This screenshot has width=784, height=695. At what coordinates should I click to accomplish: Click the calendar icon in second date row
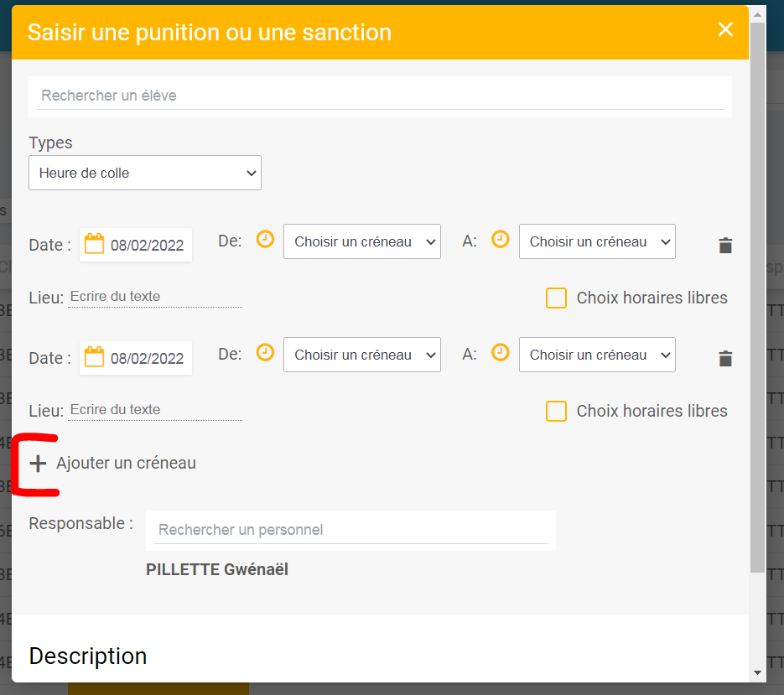point(95,357)
